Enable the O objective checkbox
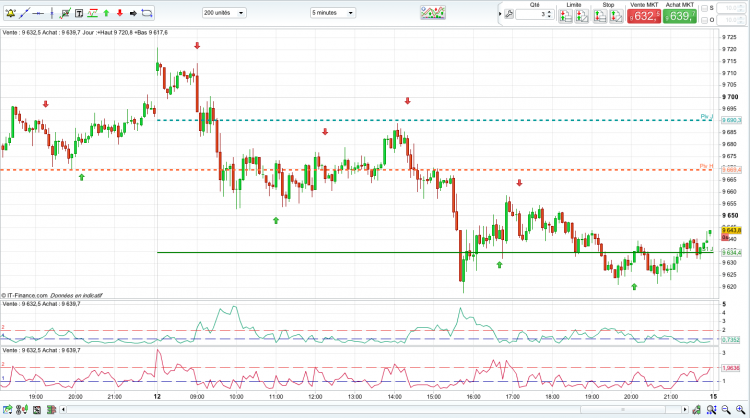 pyautogui.click(x=704, y=20)
